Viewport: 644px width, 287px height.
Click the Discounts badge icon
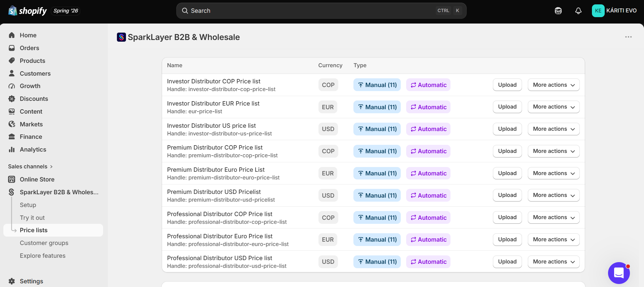12,99
